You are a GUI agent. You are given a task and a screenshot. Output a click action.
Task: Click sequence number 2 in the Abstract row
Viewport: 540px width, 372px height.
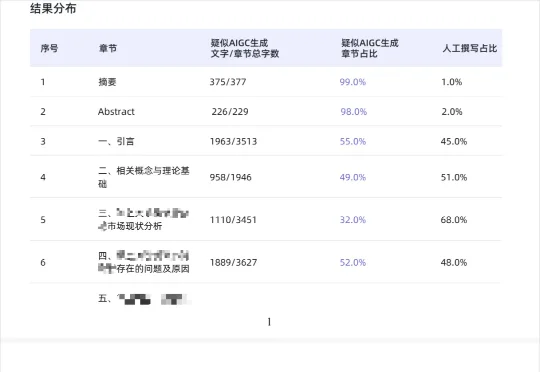click(x=43, y=112)
